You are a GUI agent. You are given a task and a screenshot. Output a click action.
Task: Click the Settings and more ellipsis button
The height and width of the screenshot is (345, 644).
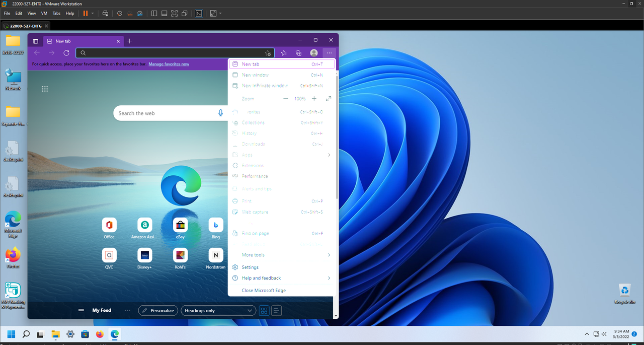329,52
